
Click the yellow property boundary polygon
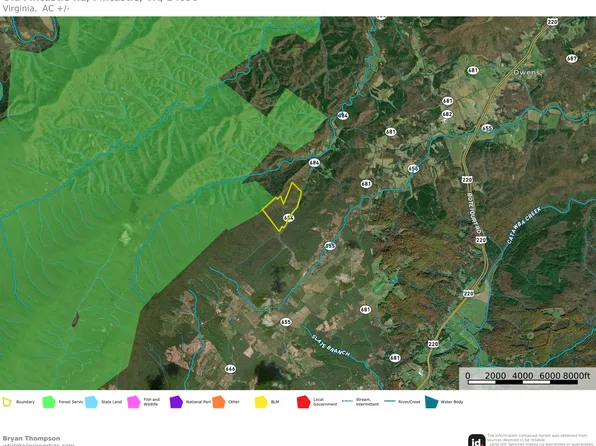282,207
